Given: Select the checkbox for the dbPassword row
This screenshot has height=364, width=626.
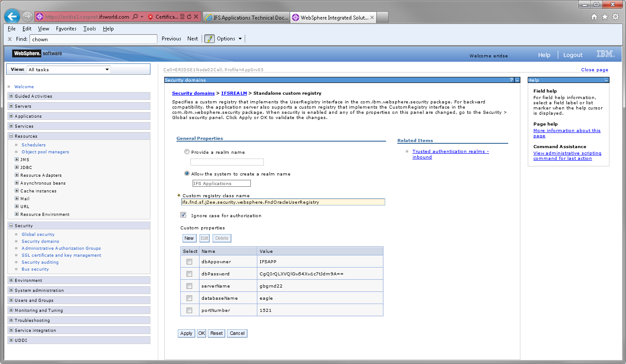Looking at the screenshot, I should pos(189,274).
